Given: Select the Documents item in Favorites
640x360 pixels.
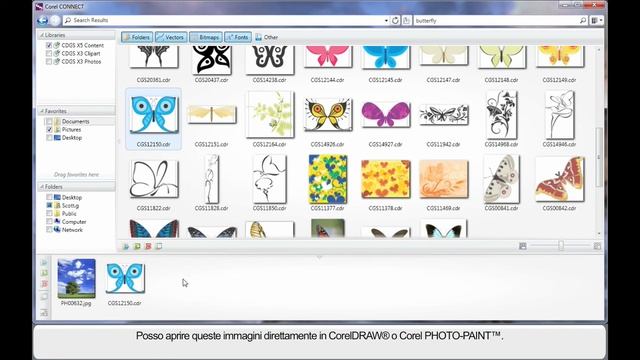Looking at the screenshot, I should [x=76, y=122].
